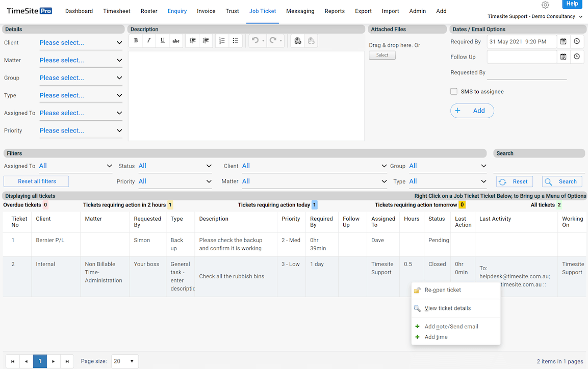
Task: Go to the next page of tickets
Action: tap(53, 361)
